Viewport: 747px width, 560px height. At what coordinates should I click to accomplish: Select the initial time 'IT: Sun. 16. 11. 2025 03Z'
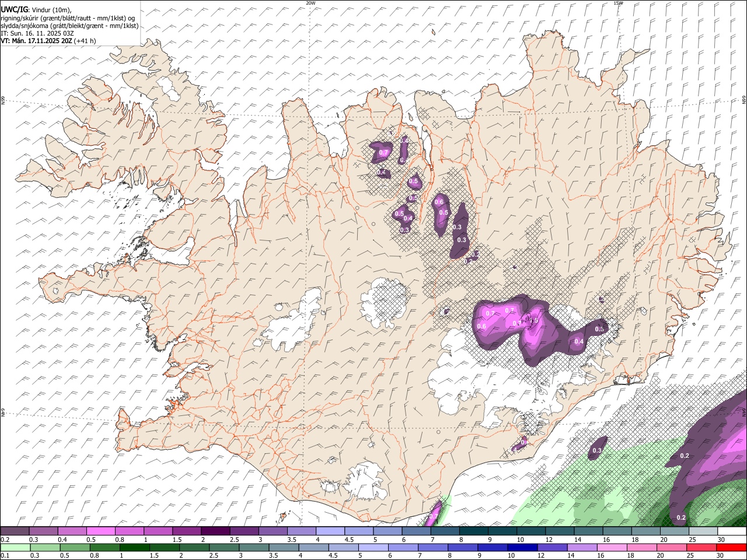point(37,33)
